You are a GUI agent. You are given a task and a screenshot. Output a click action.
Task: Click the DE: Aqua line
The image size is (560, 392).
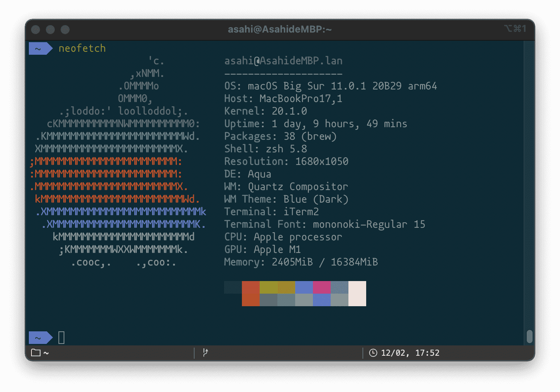click(248, 174)
